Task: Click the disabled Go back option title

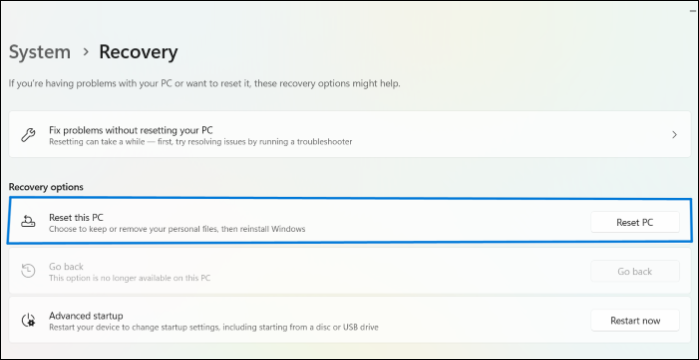Action: 66,266
